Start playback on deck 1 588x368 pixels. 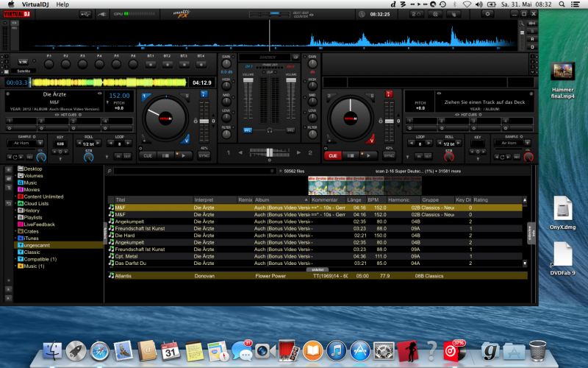pyautogui.click(x=183, y=155)
